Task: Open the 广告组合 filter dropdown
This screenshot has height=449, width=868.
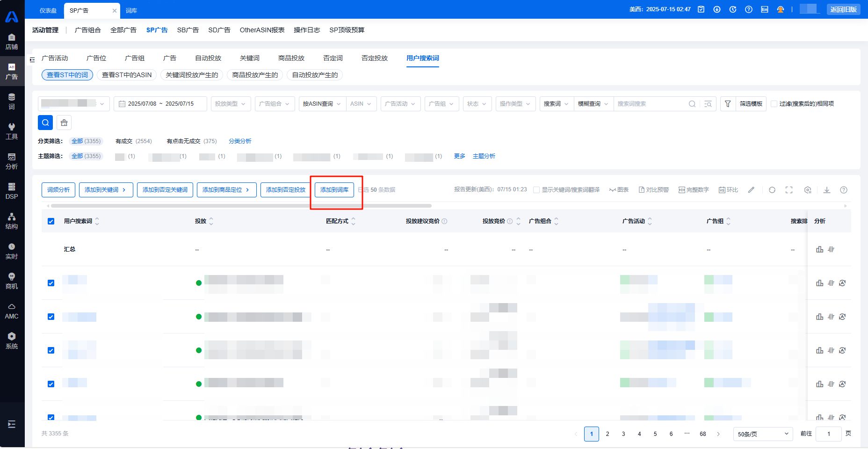Action: tap(275, 104)
